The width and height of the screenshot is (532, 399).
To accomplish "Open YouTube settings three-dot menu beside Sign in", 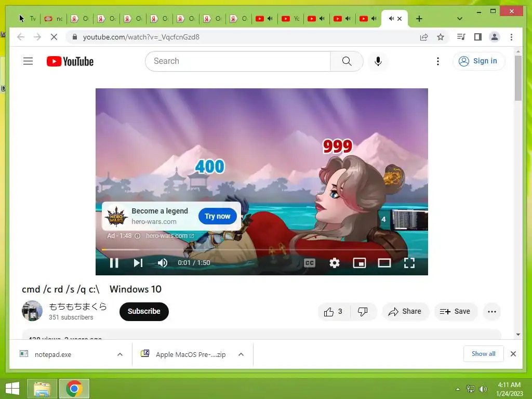I will click(x=437, y=61).
